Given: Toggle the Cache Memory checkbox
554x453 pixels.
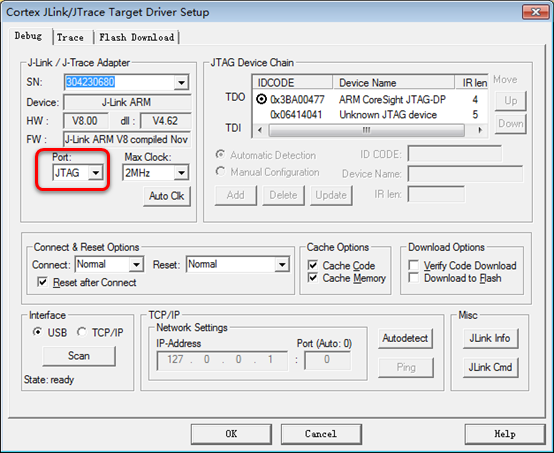Looking at the screenshot, I should click(x=313, y=278).
